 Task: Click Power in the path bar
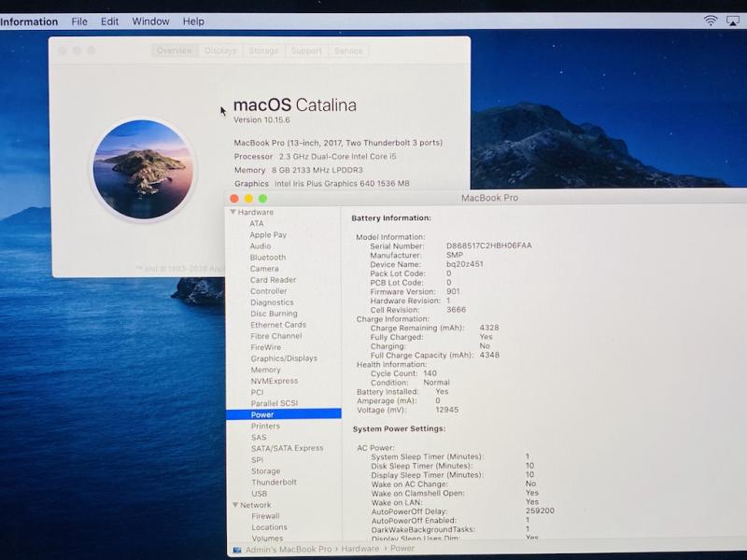[402, 548]
